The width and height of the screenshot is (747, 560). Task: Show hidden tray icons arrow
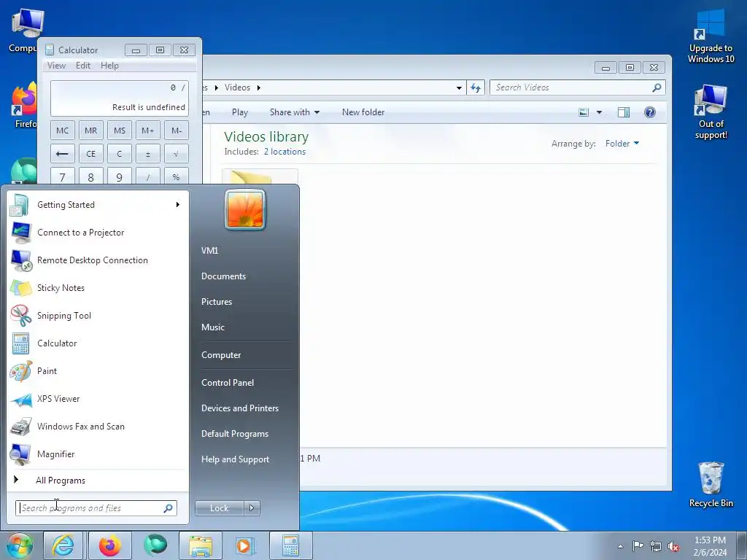click(620, 546)
